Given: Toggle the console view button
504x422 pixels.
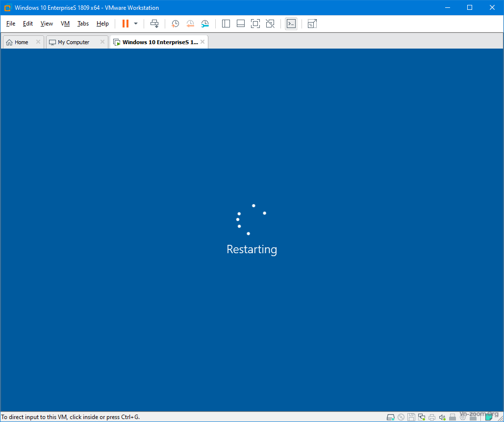Looking at the screenshot, I should pos(291,24).
